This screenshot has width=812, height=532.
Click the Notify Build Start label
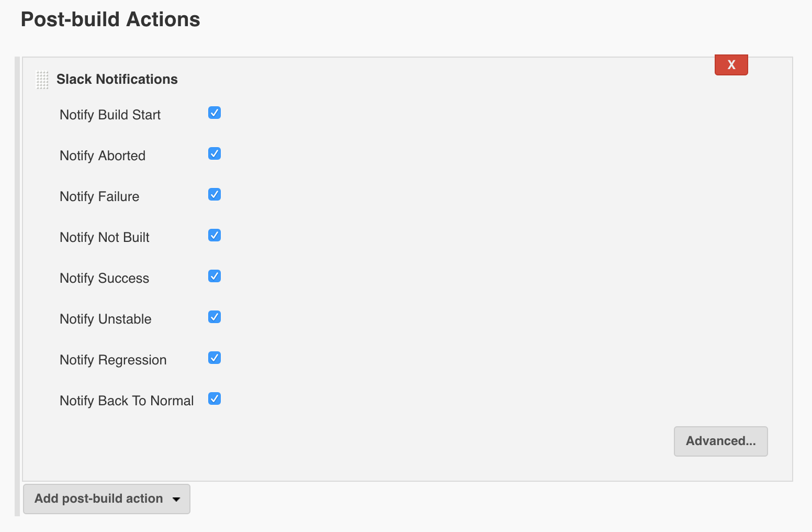(110, 115)
